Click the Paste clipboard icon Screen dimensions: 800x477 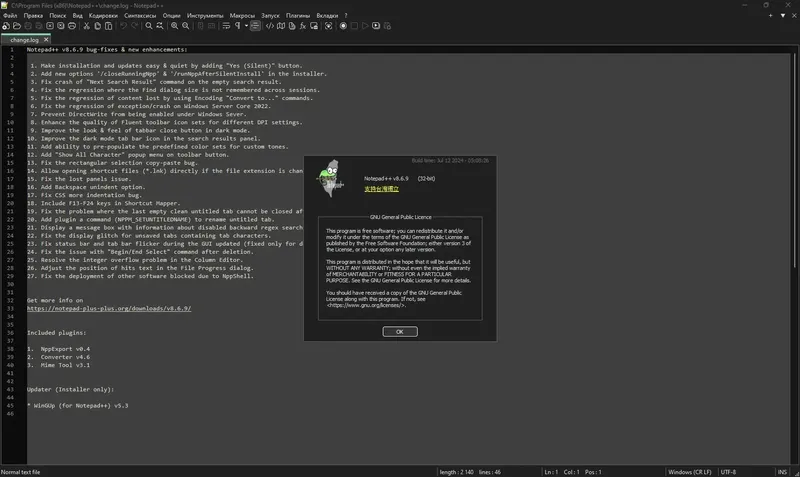[x=109, y=26]
